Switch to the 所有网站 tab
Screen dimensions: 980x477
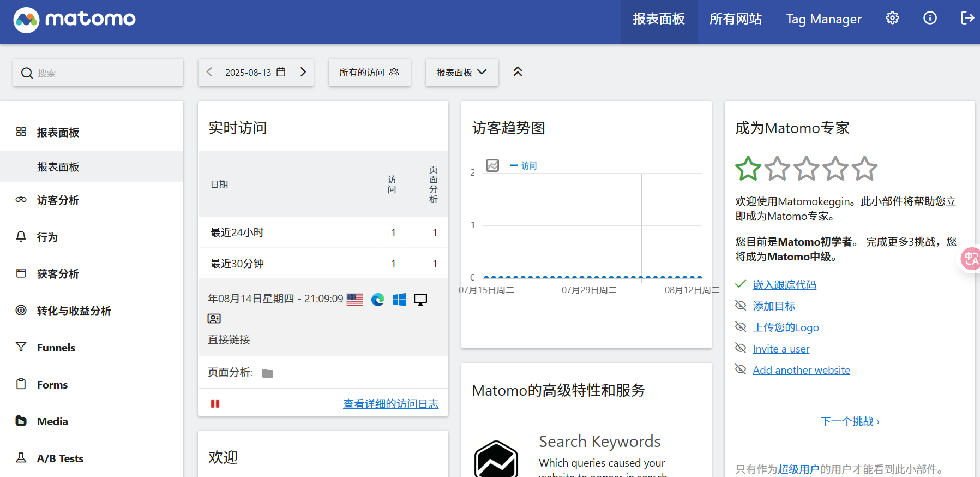[735, 19]
